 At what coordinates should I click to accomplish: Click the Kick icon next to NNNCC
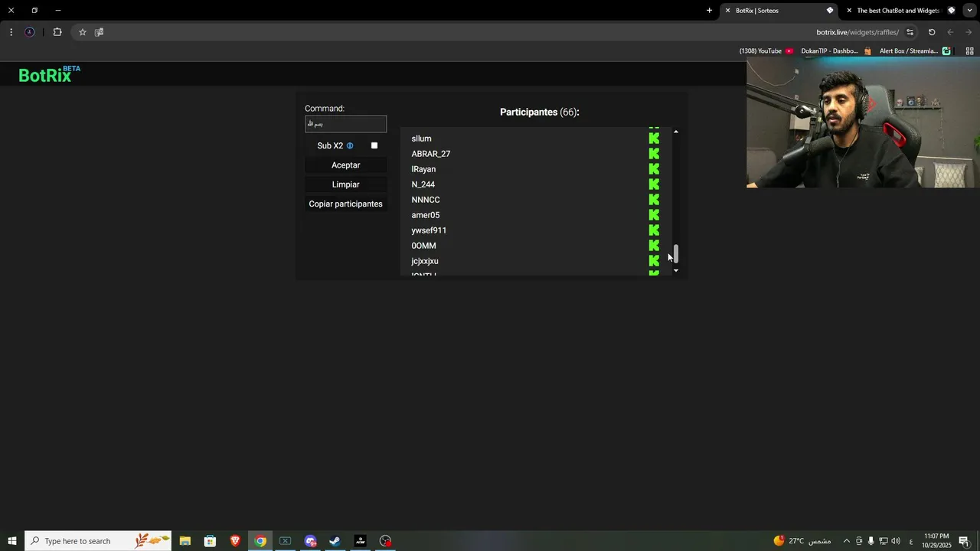click(654, 200)
